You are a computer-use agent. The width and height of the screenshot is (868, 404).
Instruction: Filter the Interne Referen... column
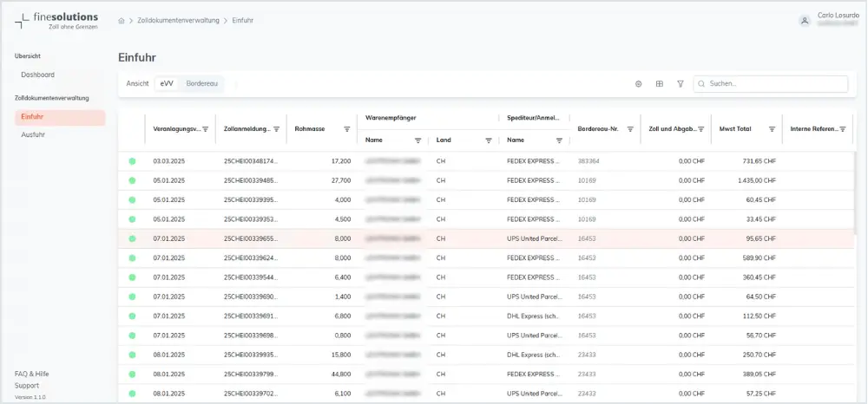(x=843, y=129)
